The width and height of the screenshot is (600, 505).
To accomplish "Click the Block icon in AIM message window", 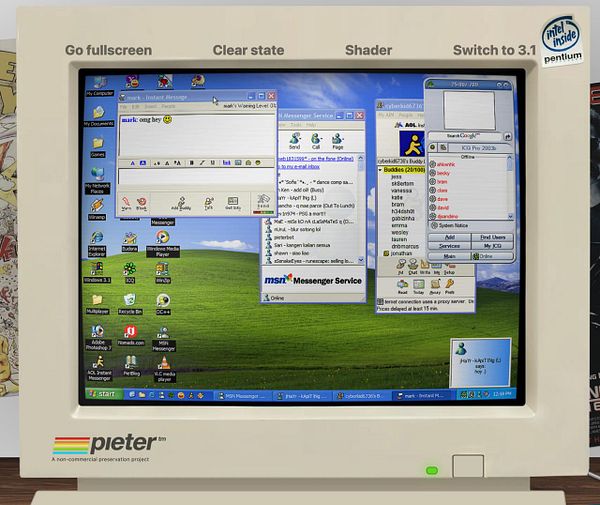I will coord(142,203).
